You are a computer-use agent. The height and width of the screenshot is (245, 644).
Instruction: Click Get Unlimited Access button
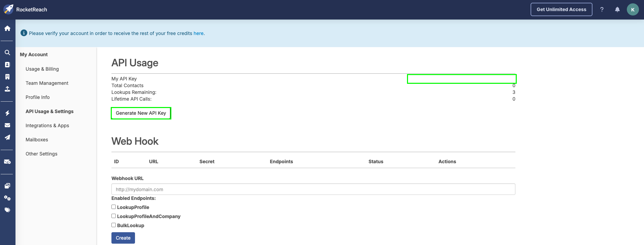pyautogui.click(x=562, y=9)
